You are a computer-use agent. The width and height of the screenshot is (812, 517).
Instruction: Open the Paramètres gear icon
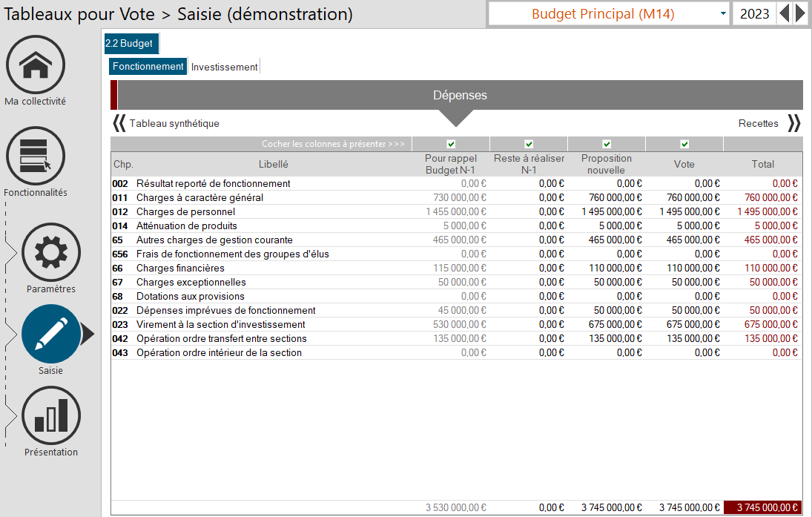(51, 252)
